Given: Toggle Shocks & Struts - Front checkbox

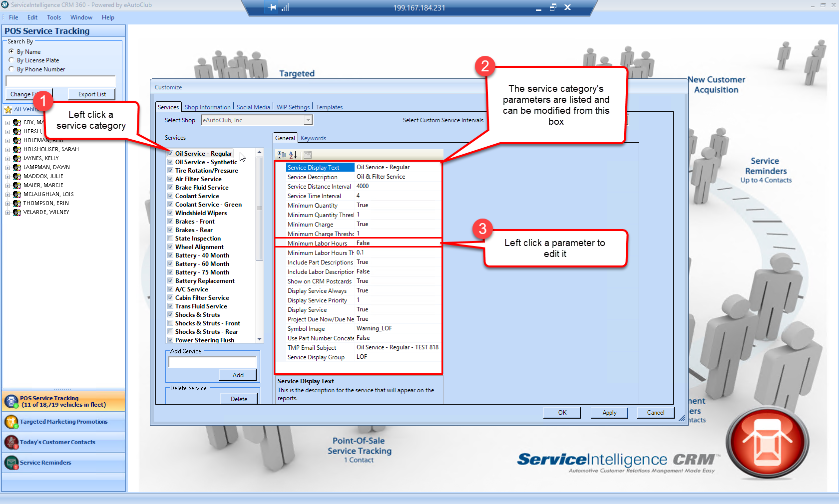Looking at the screenshot, I should pos(170,323).
